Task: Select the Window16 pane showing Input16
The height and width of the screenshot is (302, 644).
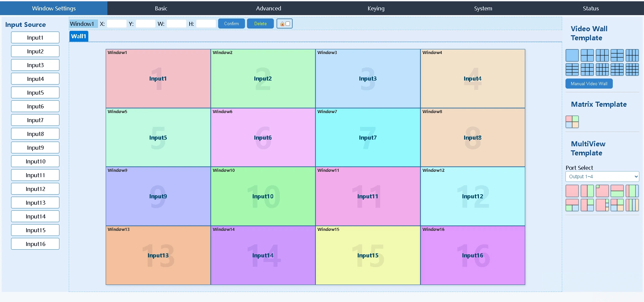Action: point(473,255)
